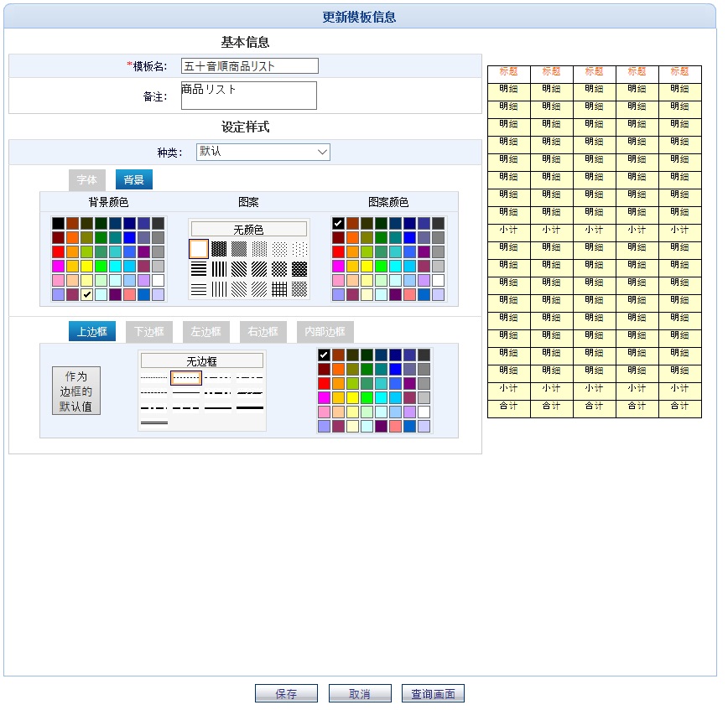The height and width of the screenshot is (710, 728).
Task: Choose the thickest solid line border style
Action: (x=250, y=408)
